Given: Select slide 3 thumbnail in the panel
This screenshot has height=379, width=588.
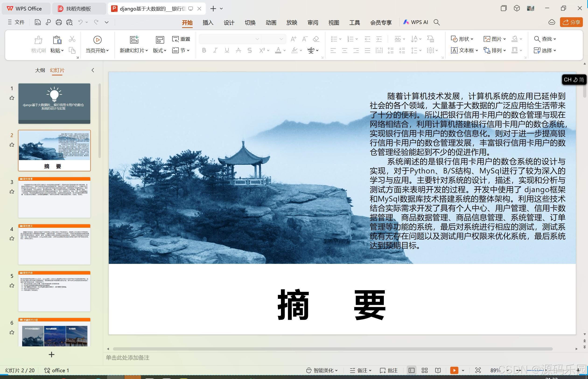Looking at the screenshot, I should click(54, 197).
